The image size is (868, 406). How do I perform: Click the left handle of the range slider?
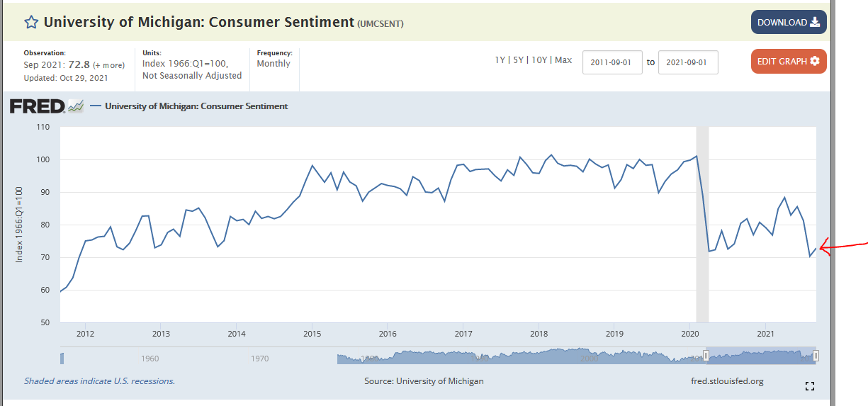pyautogui.click(x=706, y=356)
